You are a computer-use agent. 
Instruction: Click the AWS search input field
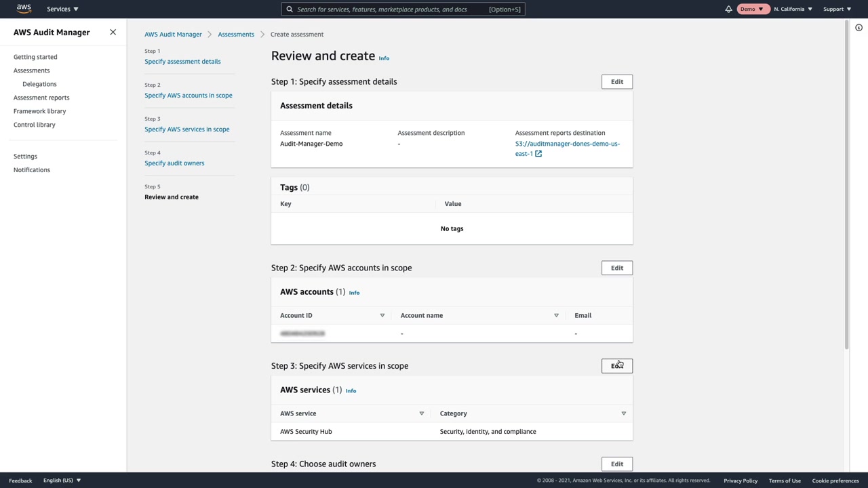pyautogui.click(x=391, y=9)
